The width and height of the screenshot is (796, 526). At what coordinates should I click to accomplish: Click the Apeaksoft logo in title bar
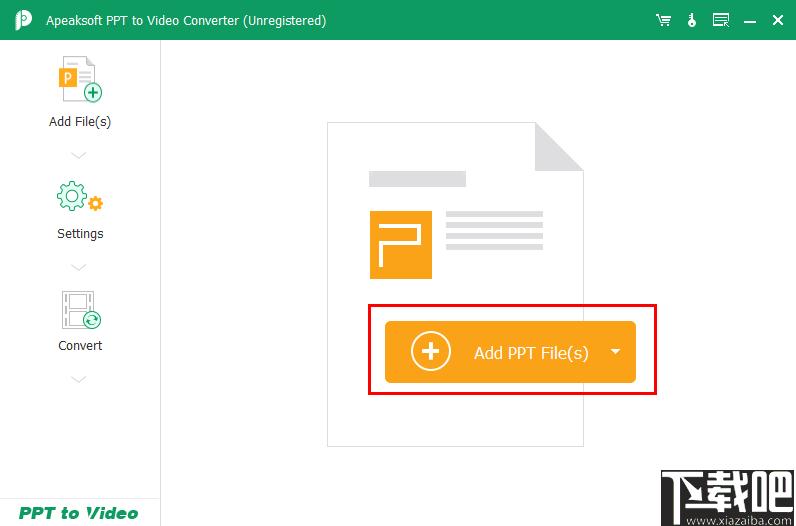point(23,20)
